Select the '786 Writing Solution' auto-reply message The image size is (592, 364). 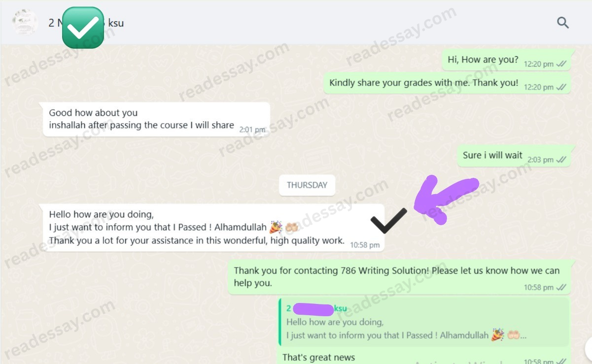(401, 277)
